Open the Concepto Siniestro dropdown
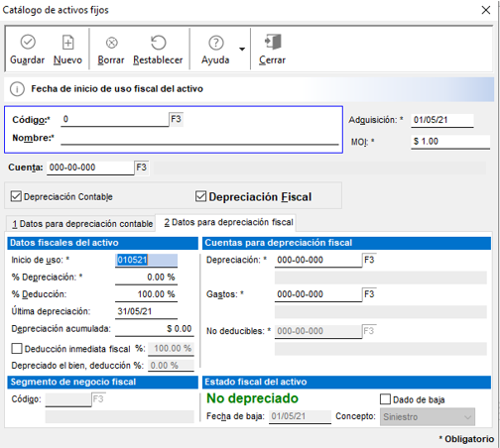 (x=428, y=417)
